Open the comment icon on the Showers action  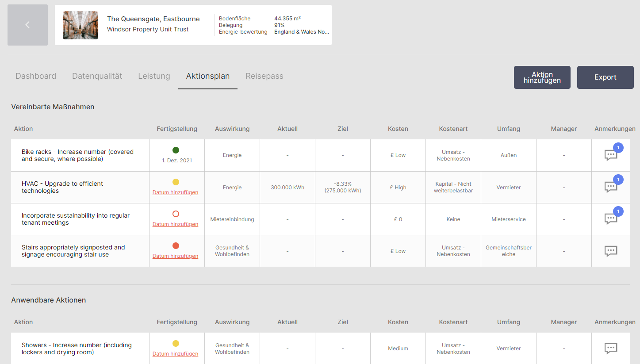click(611, 349)
